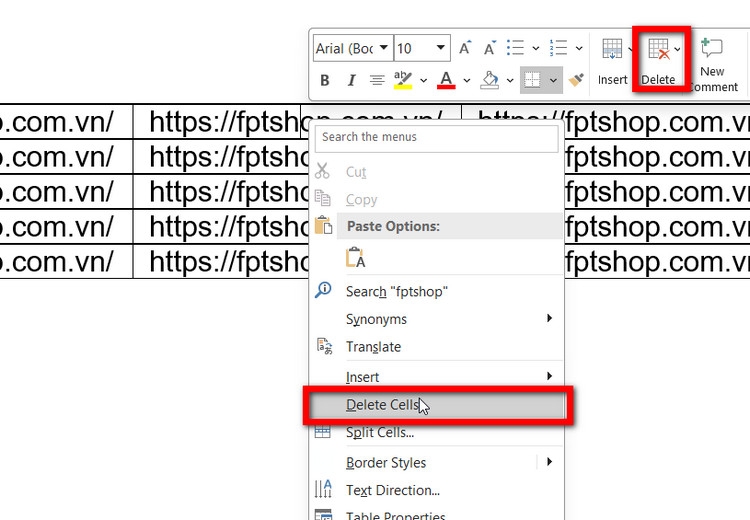Click Cut in context menu
Screen dimensions: 750x520
tap(436, 172)
